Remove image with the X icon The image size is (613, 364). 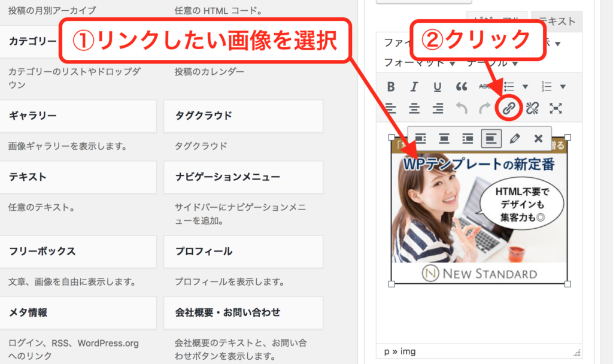click(538, 138)
